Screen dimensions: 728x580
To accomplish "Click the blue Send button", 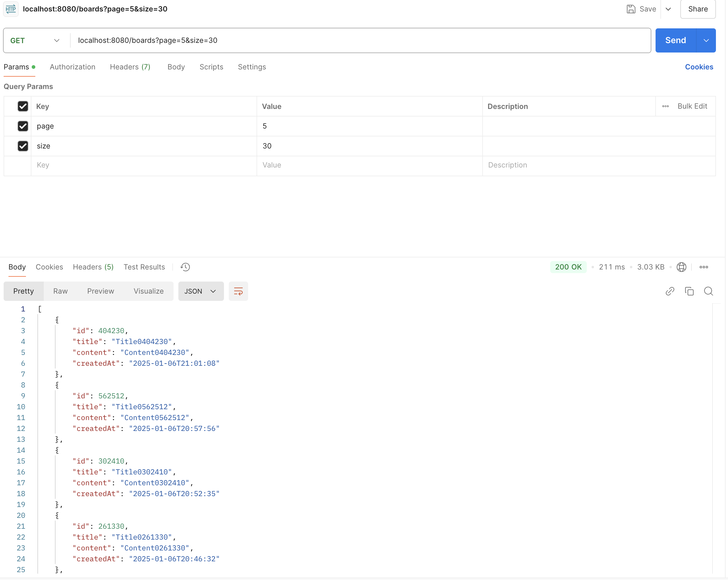I will point(676,40).
